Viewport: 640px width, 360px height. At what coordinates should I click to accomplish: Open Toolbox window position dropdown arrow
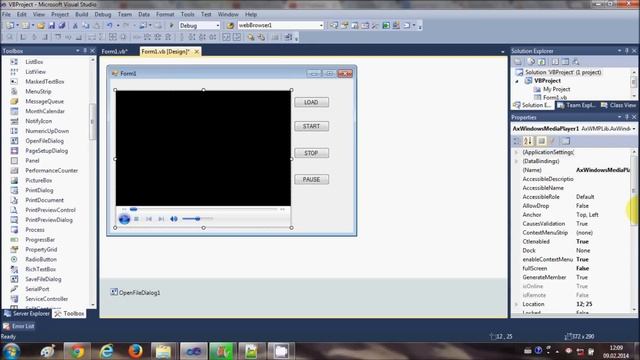pos(78,51)
